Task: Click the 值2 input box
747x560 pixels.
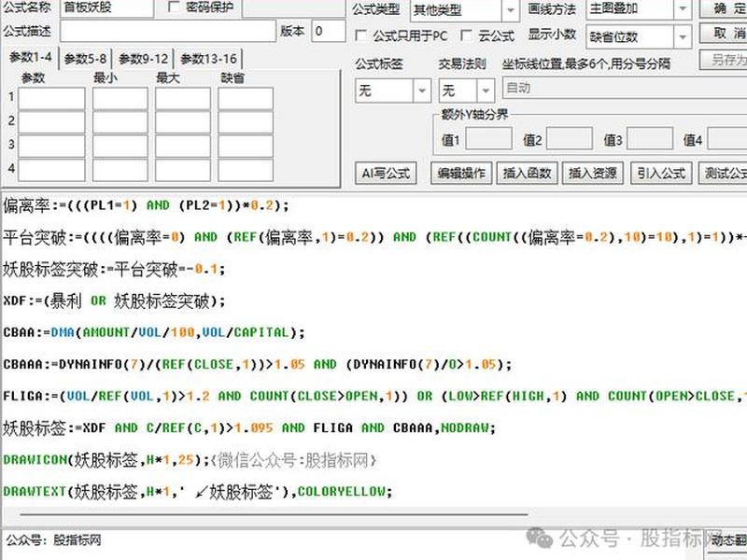Action: tap(570, 138)
